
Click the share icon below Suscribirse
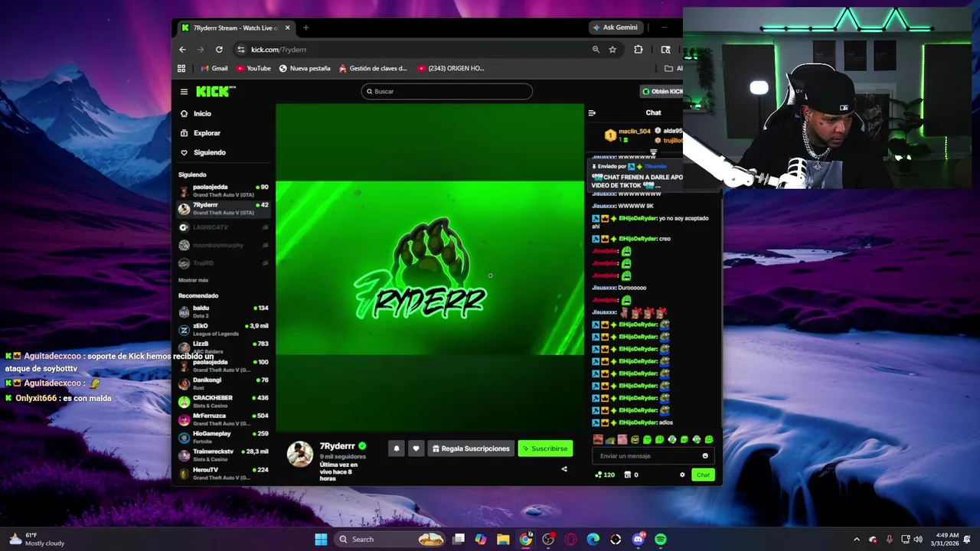point(564,469)
